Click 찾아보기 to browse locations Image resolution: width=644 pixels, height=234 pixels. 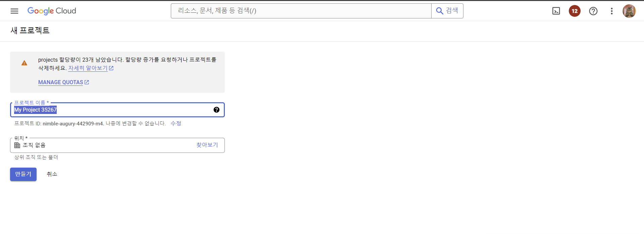pos(207,145)
